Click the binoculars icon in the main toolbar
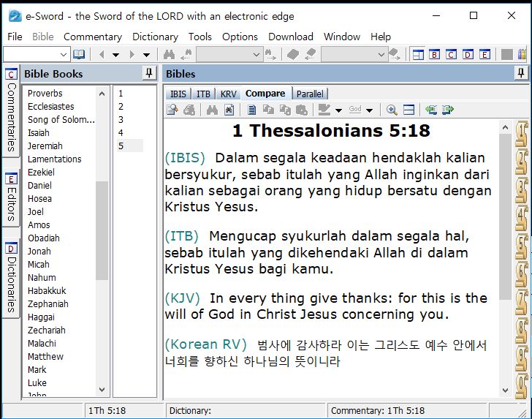Viewport: 532px width, 419px height. pyautogui.click(x=169, y=54)
